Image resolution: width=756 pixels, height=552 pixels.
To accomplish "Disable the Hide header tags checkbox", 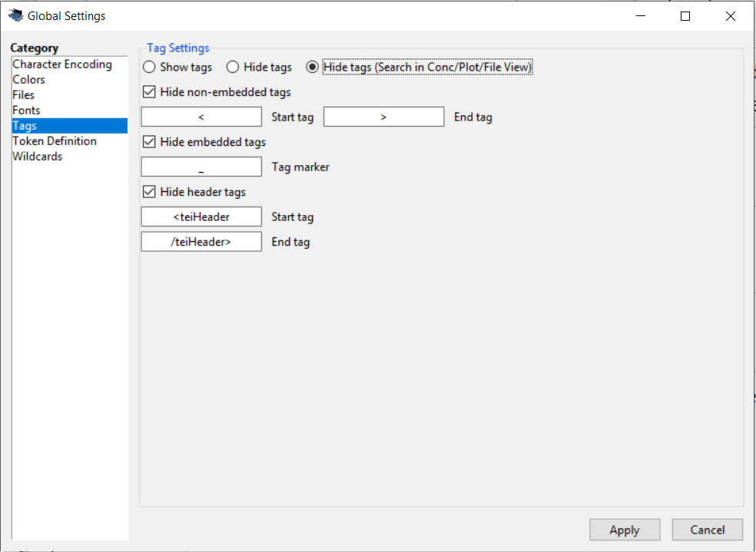I will tap(150, 192).
